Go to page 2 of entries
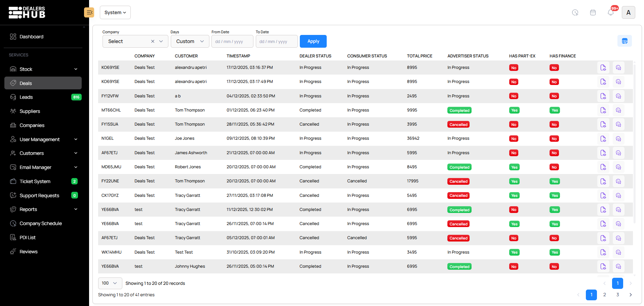The width and height of the screenshot is (644, 306). 604,295
